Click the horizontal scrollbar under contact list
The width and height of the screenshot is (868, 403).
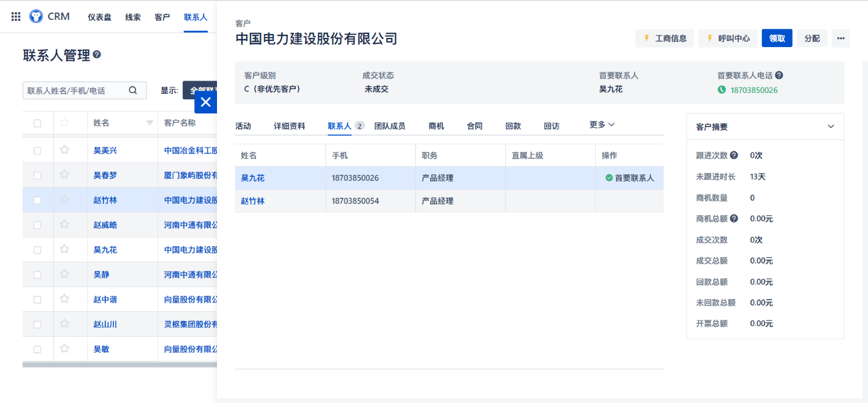tap(119, 365)
